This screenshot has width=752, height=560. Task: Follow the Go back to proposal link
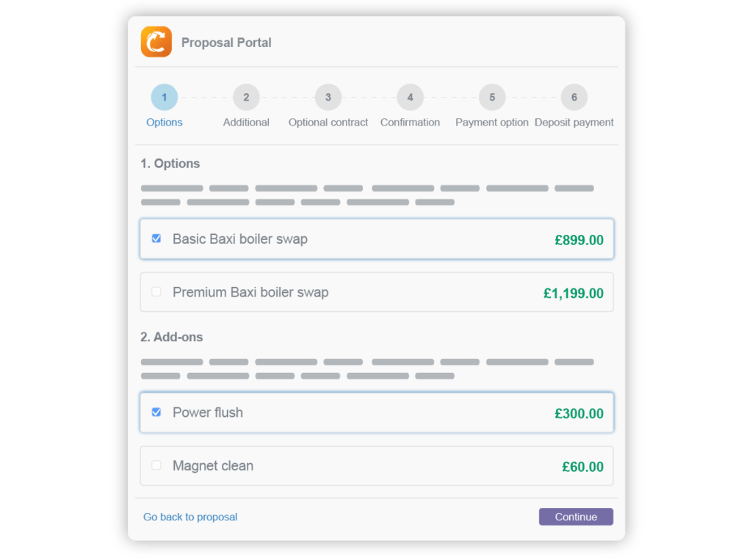pos(190,517)
